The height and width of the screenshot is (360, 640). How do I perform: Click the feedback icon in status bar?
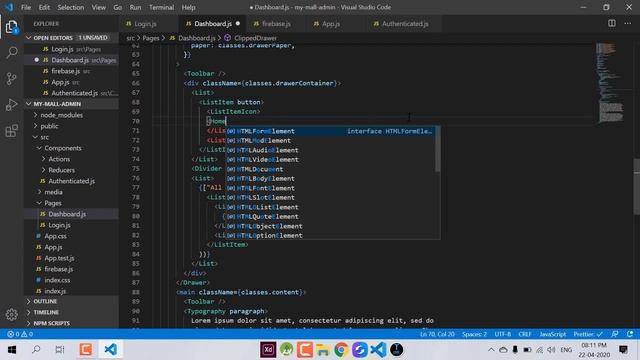pyautogui.click(x=615, y=334)
